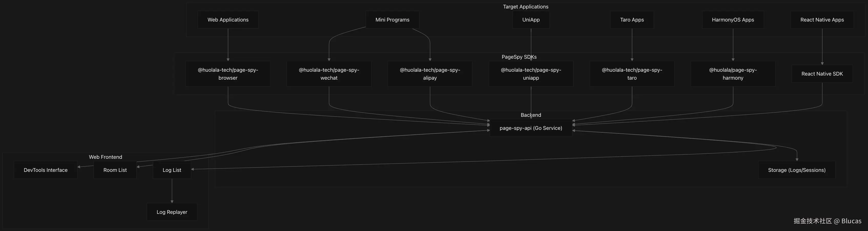
Task: Click the Log Replayer node
Action: 172,212
